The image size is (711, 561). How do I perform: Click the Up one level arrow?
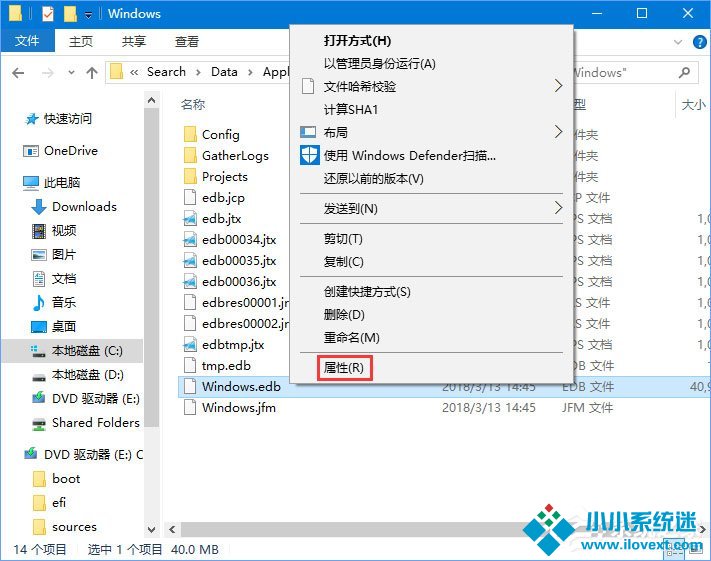tap(92, 73)
